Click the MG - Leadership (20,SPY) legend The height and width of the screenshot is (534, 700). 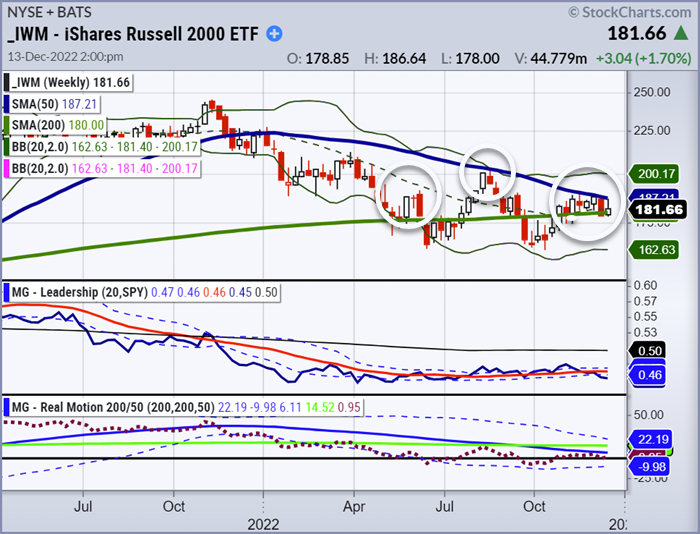pyautogui.click(x=142, y=292)
